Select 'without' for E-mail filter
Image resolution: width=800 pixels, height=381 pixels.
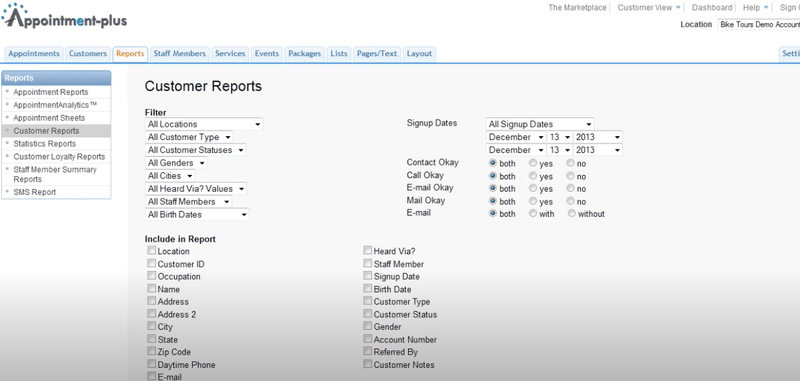point(571,213)
